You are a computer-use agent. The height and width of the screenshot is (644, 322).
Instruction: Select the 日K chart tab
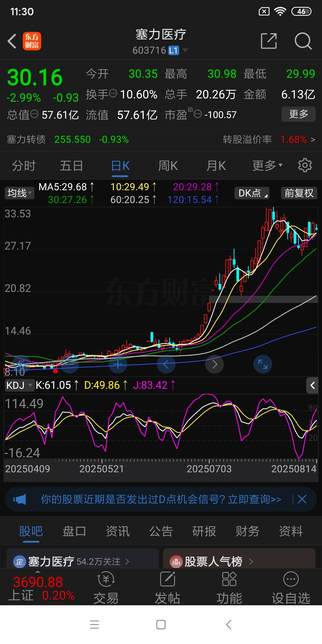coord(120,166)
